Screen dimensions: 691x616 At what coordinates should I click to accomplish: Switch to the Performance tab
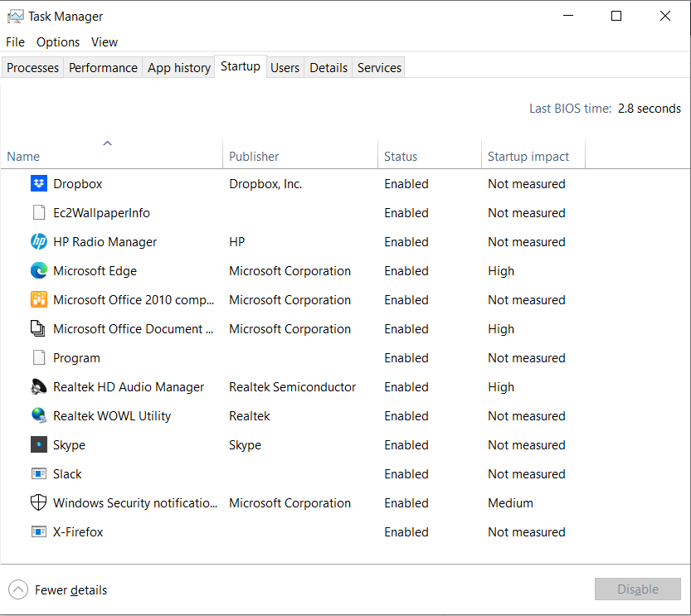coord(103,68)
